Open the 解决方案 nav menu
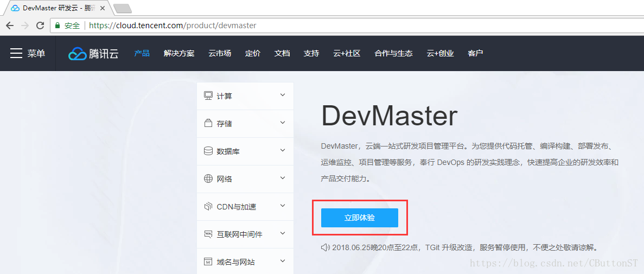This screenshot has width=644, height=274. click(179, 53)
